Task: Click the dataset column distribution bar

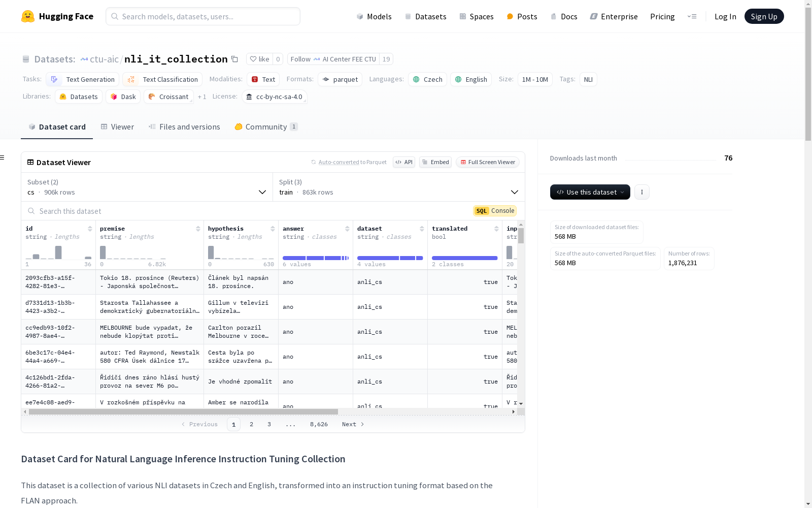Action: pos(390,258)
